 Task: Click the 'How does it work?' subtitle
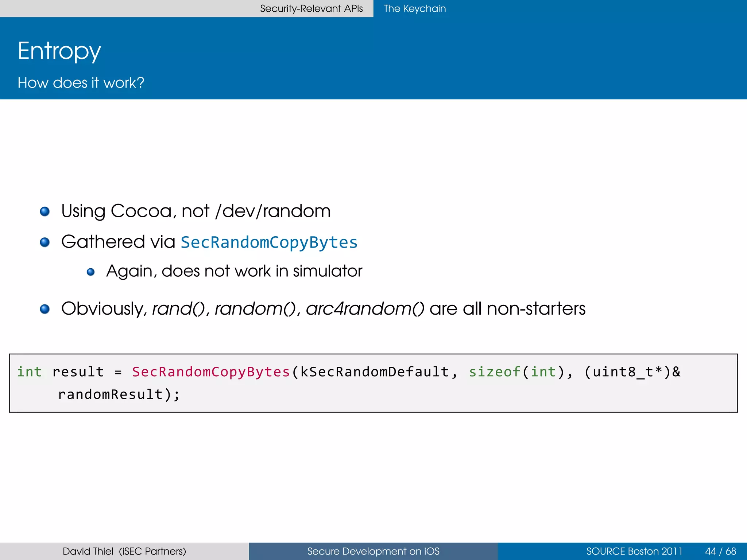[x=81, y=83]
